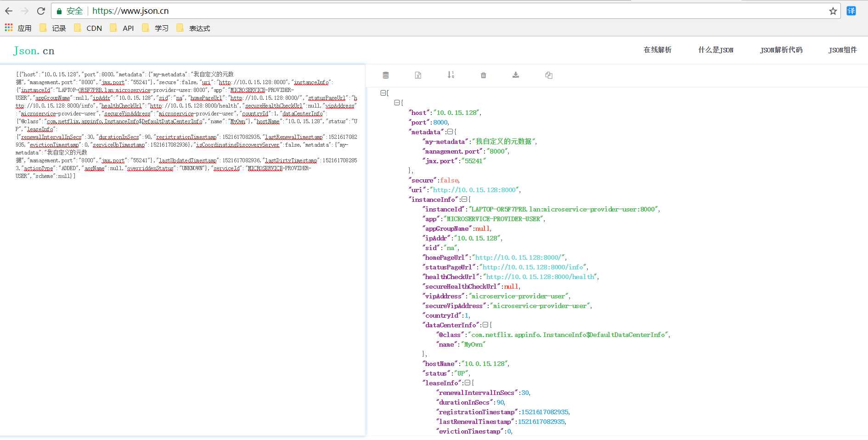Open the JSON解析代码 menu item
Viewport: 868px width, 440px height.
(781, 50)
